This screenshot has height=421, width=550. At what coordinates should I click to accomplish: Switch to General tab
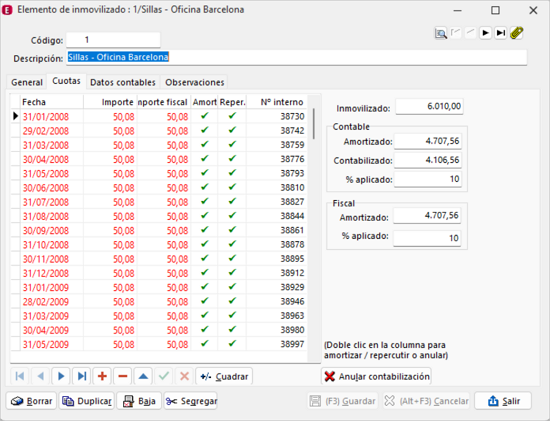[x=27, y=82]
